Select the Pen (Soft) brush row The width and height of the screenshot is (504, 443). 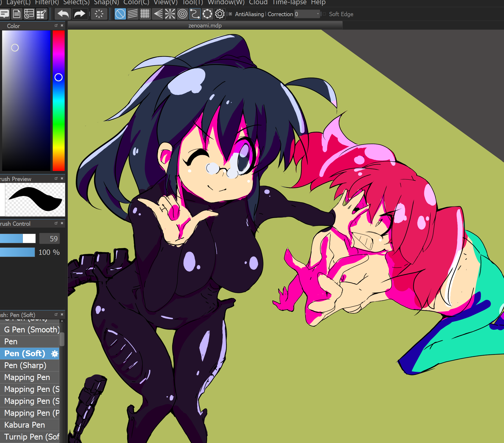[x=30, y=354]
